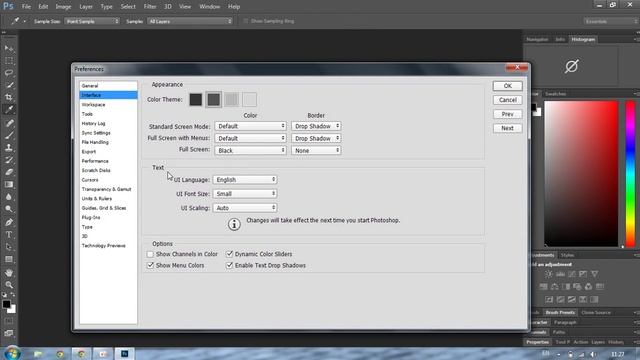Open Full Screen color dropdown
The width and height of the screenshot is (640, 360).
[x=250, y=151]
